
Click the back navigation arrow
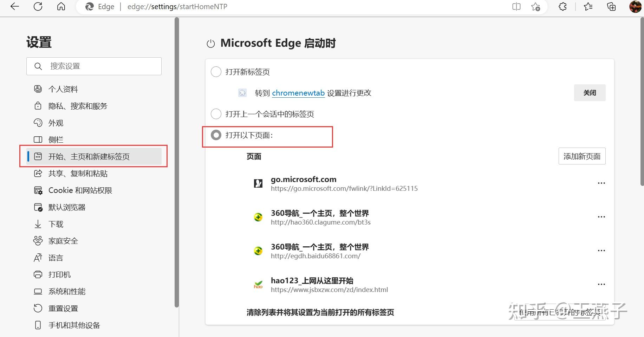point(14,6)
